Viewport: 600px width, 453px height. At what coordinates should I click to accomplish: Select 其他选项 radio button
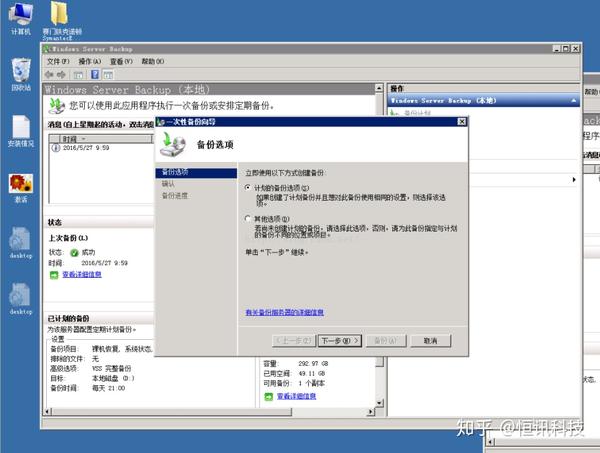point(248,218)
